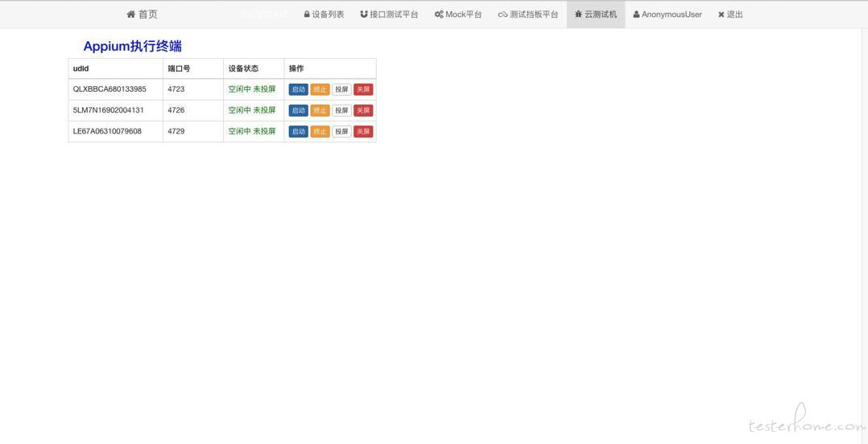Open the 接口测试平台 nav item
This screenshot has width=868, height=444.
coord(389,14)
